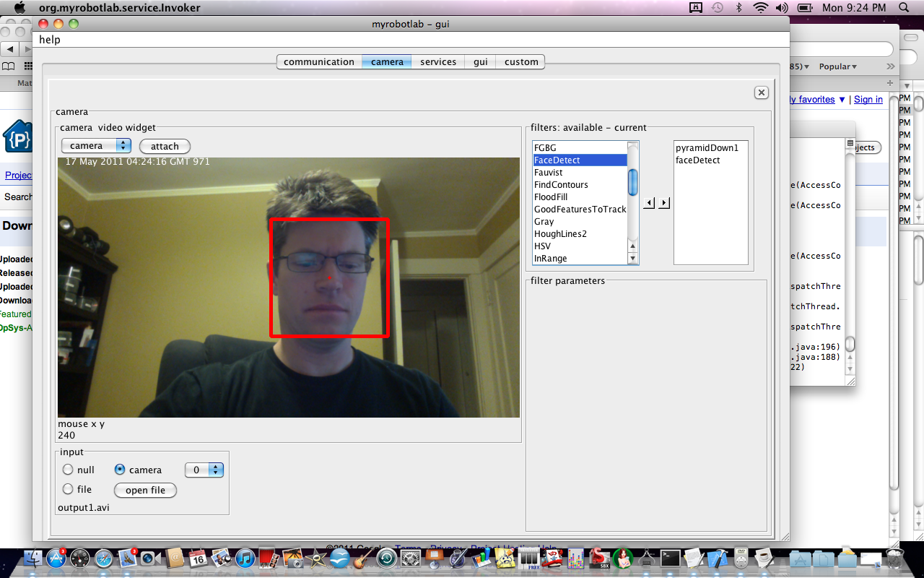The image size is (924, 578).
Task: Select the file input radio button
Action: [x=68, y=489]
